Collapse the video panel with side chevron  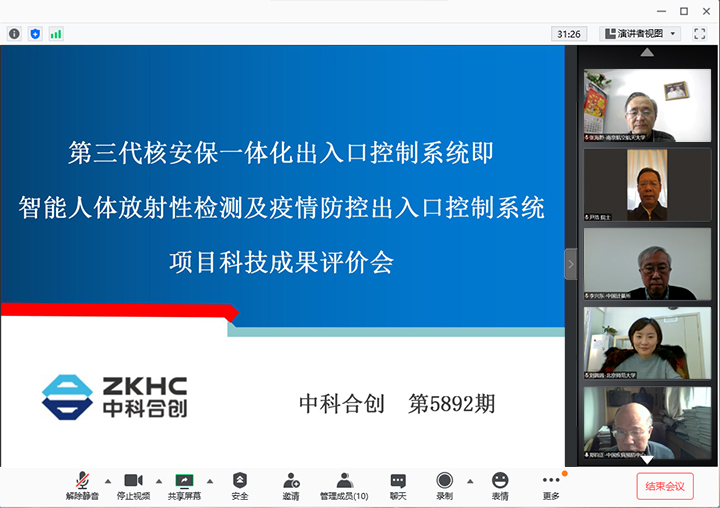[571, 264]
